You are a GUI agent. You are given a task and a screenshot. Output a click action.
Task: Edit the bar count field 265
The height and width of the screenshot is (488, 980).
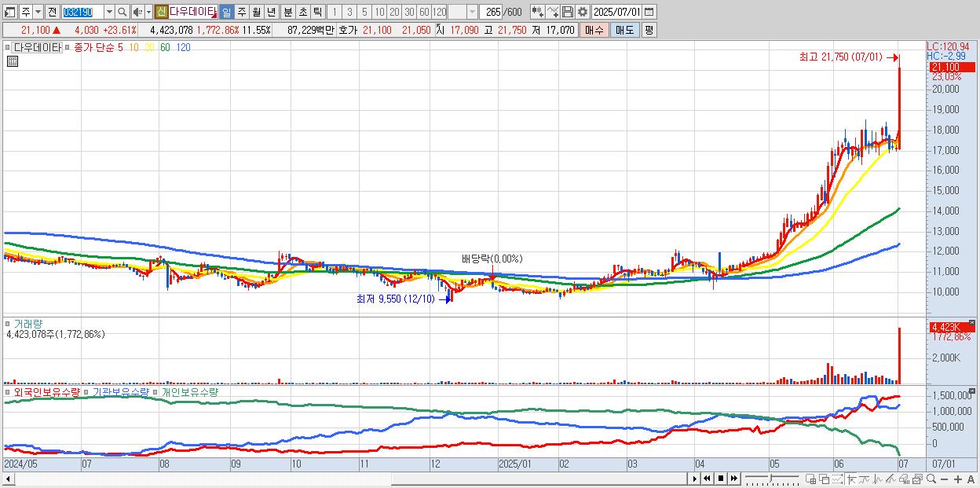491,12
